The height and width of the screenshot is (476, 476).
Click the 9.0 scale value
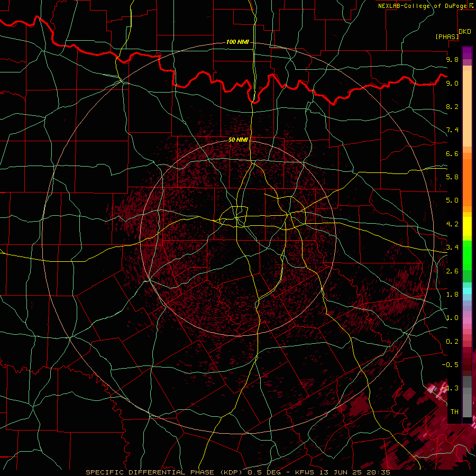pyautogui.click(x=452, y=83)
